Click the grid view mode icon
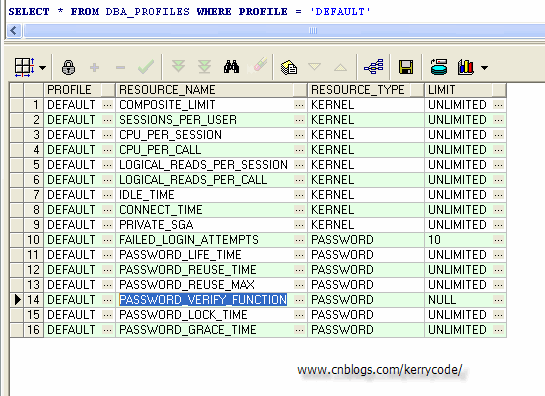The width and height of the screenshot is (545, 396). (x=24, y=67)
